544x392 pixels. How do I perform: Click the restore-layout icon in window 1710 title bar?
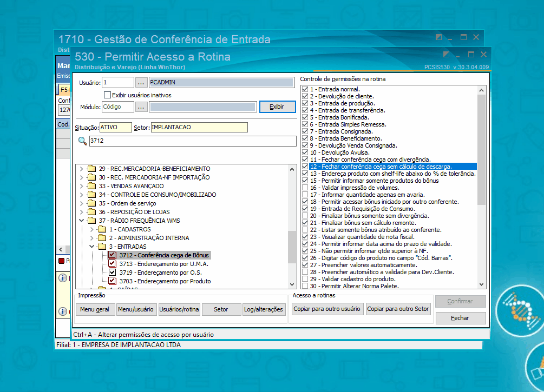click(x=438, y=37)
